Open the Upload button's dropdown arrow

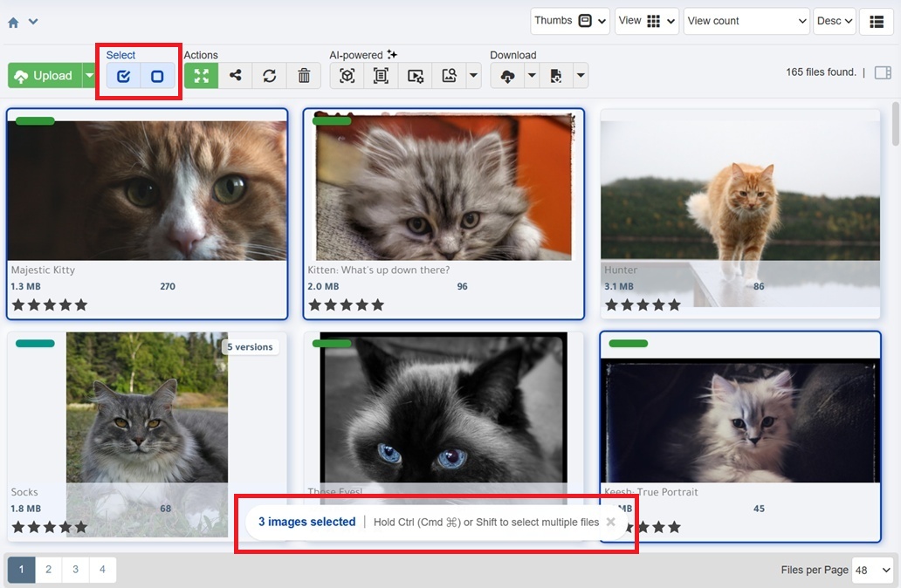pyautogui.click(x=89, y=75)
